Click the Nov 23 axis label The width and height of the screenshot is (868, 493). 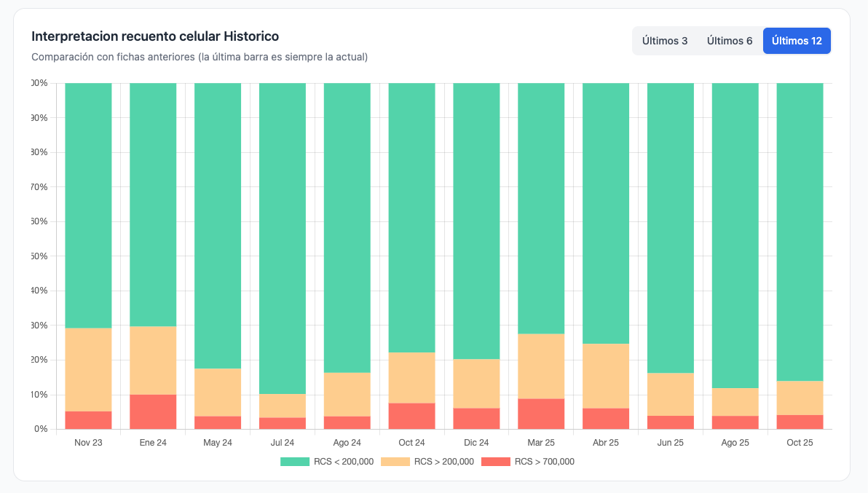tap(89, 443)
